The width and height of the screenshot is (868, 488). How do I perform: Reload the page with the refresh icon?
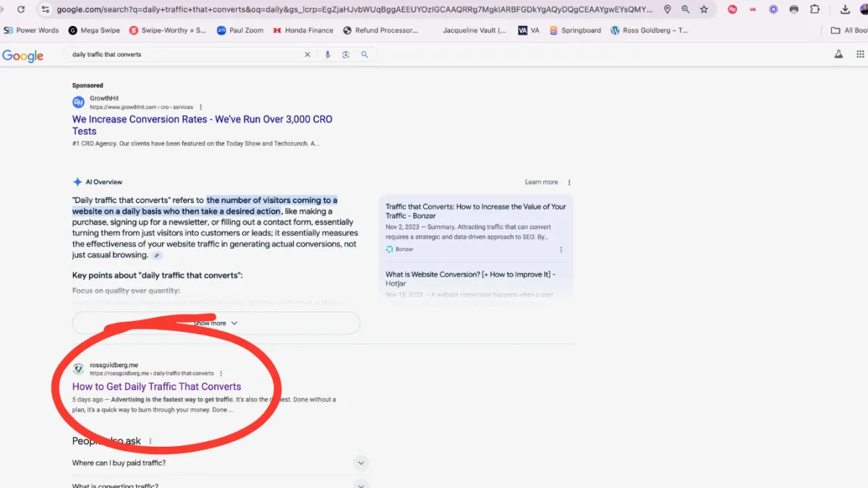point(21,9)
